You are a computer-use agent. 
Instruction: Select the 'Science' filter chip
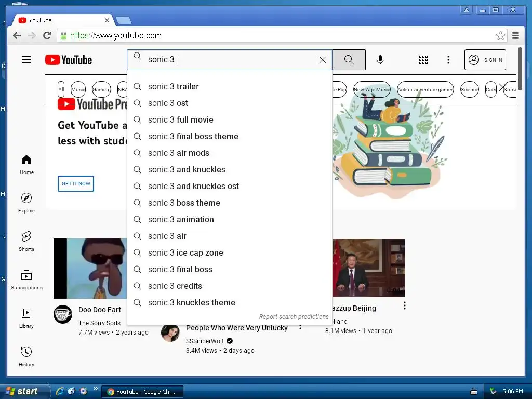click(x=469, y=89)
